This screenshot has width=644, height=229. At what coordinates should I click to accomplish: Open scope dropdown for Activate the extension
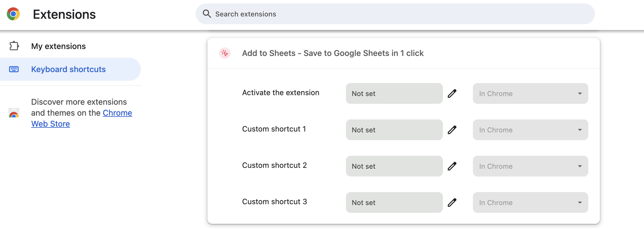[x=530, y=93]
